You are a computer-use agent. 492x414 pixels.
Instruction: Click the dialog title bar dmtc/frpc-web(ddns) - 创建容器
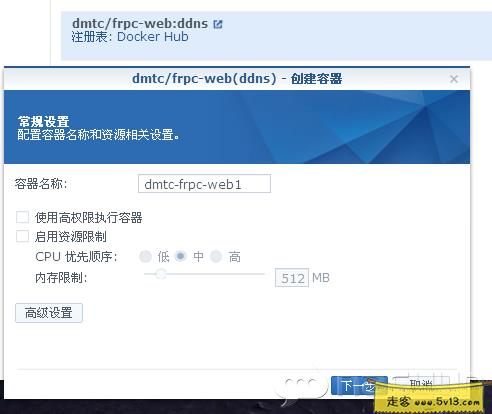click(x=237, y=79)
